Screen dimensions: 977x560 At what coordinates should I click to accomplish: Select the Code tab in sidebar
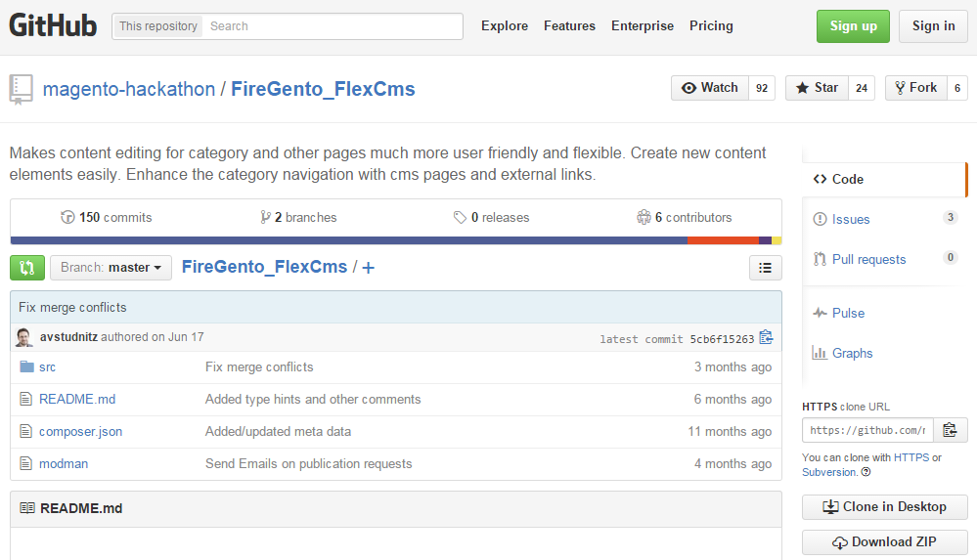[x=885, y=180]
